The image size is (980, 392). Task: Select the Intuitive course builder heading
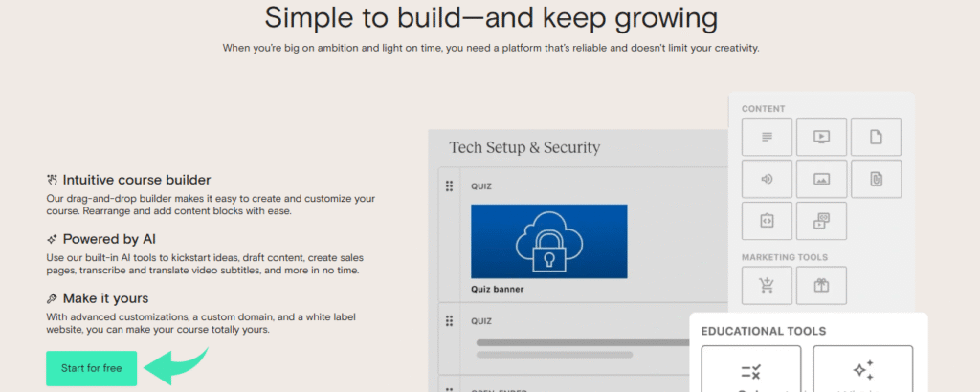(x=137, y=180)
